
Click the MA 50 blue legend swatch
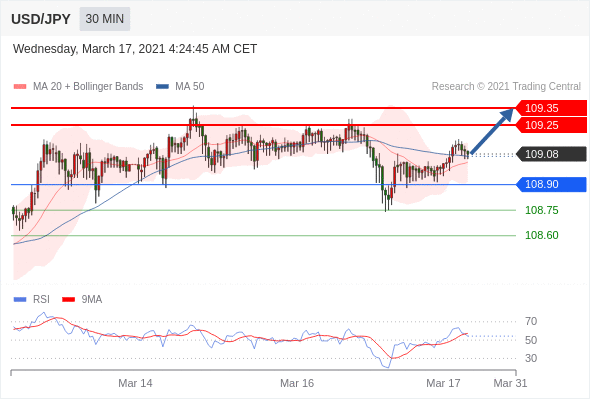click(x=162, y=87)
